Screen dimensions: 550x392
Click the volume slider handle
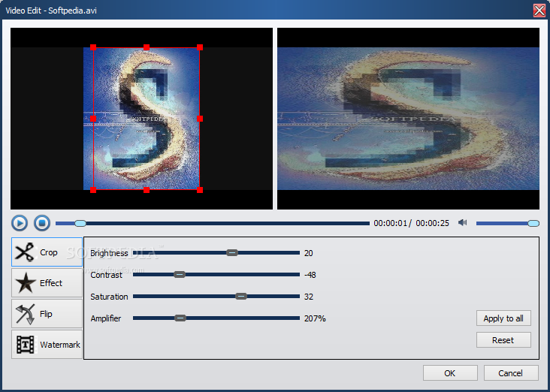click(533, 223)
